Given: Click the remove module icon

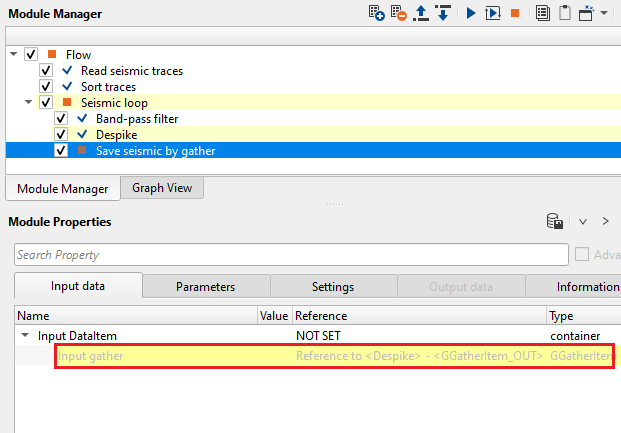Looking at the screenshot, I should pos(398,13).
